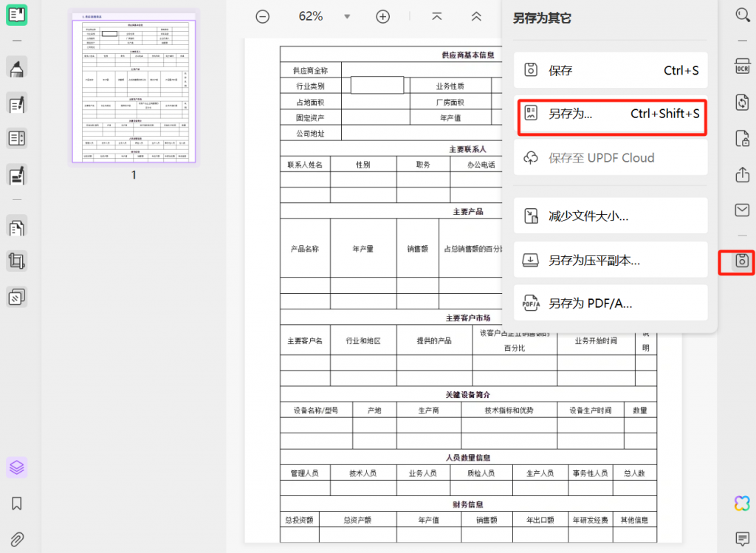Show the Layers panel
The height and width of the screenshot is (553, 756).
click(x=16, y=467)
